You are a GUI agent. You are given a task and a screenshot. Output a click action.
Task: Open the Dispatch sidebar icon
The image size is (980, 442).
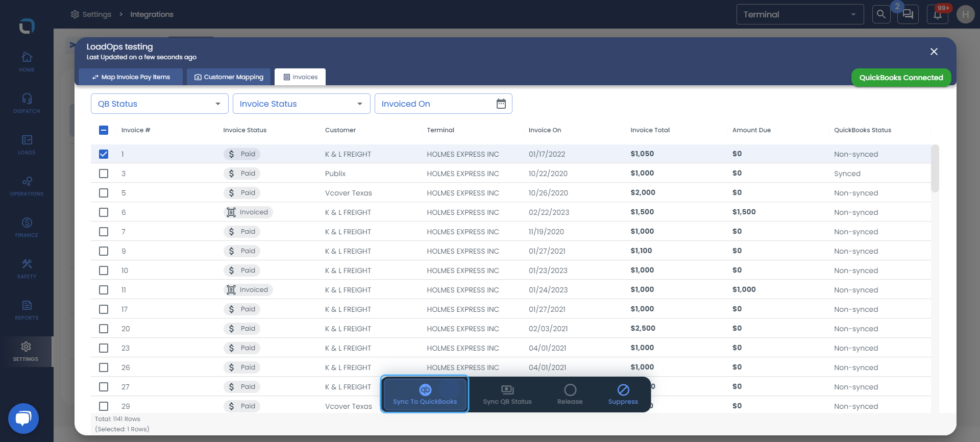click(x=27, y=103)
